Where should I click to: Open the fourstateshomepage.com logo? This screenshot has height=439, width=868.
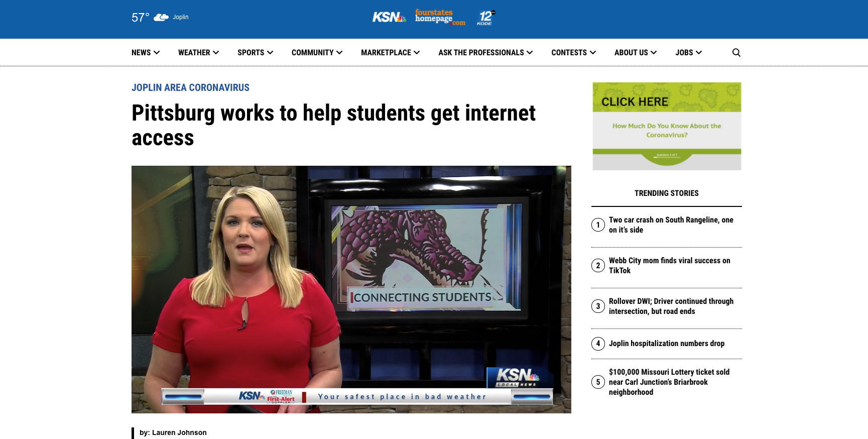pyautogui.click(x=440, y=17)
